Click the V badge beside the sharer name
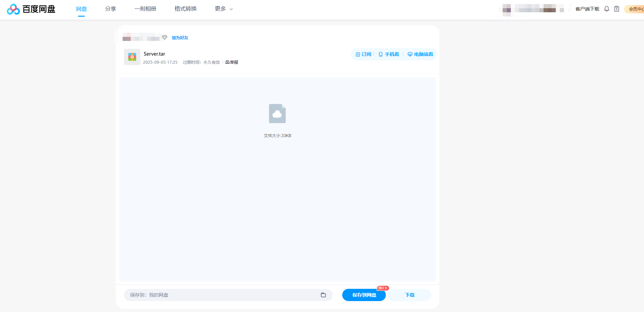Viewport: 644px width, 312px height. [x=164, y=38]
